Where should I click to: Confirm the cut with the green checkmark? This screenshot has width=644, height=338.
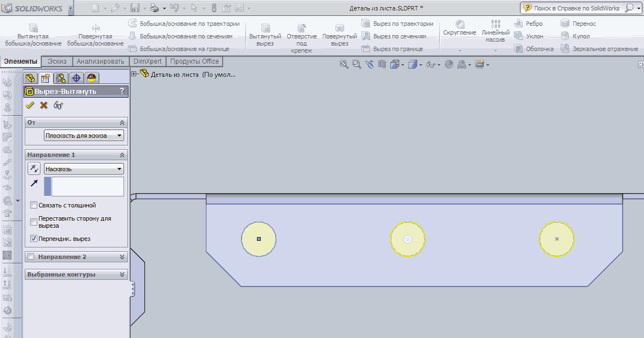tap(30, 105)
